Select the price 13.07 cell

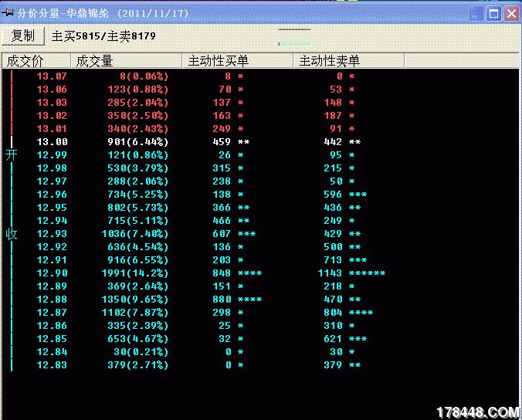pyautogui.click(x=52, y=76)
